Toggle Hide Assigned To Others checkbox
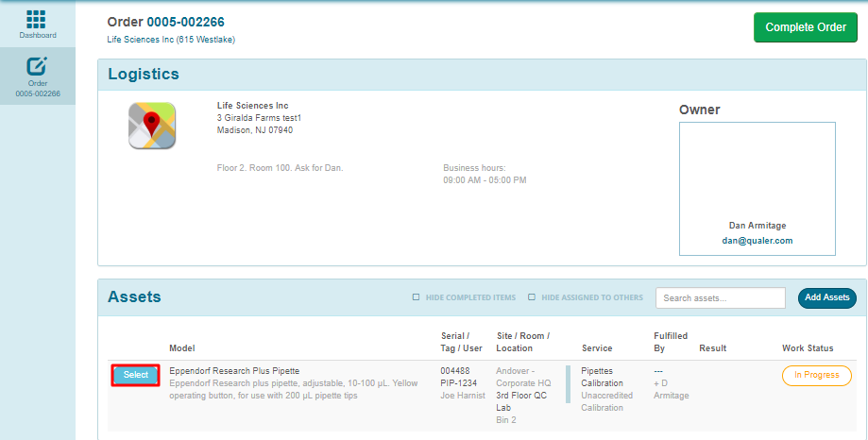This screenshot has width=868, height=440. tap(532, 297)
